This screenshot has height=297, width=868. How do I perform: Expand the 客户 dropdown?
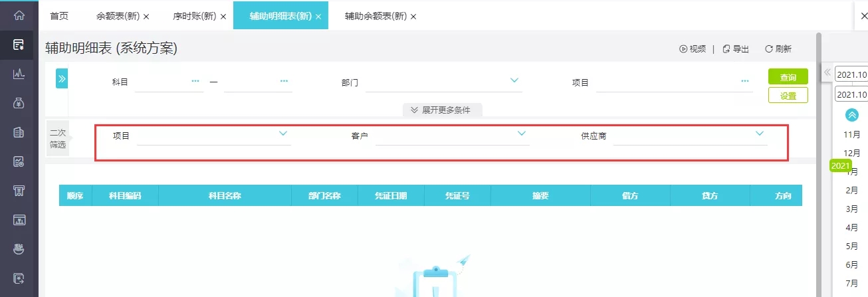pyautogui.click(x=522, y=134)
